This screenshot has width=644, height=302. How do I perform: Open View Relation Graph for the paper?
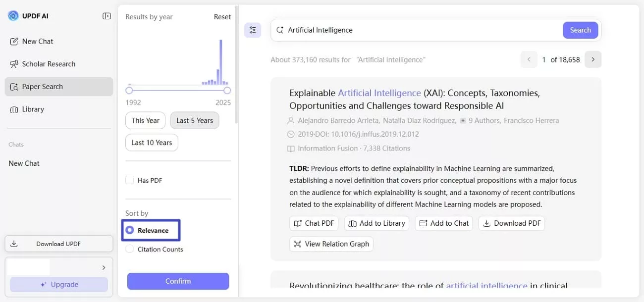click(331, 244)
